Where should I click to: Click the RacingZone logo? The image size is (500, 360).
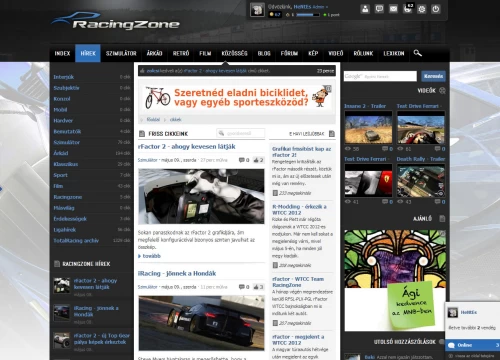[x=116, y=22]
